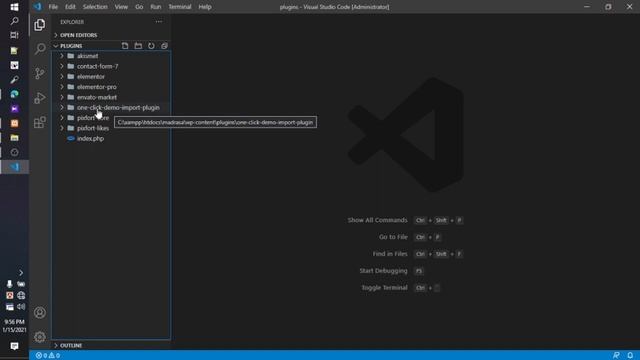This screenshot has width=640, height=360.
Task: Open Windows taskbar search
Action: tap(14, 21)
